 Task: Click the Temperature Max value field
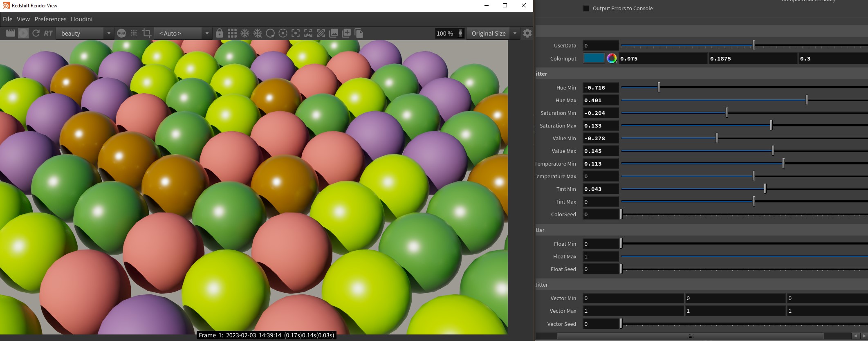coord(601,176)
